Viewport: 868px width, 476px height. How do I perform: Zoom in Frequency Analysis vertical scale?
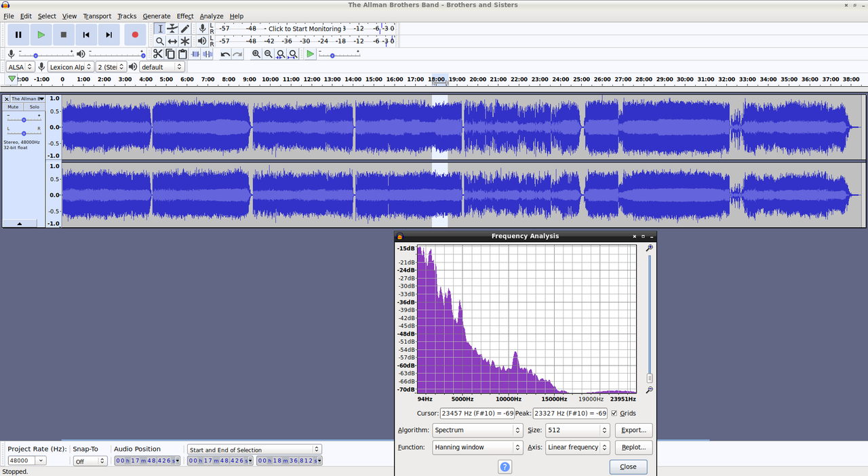tap(649, 248)
